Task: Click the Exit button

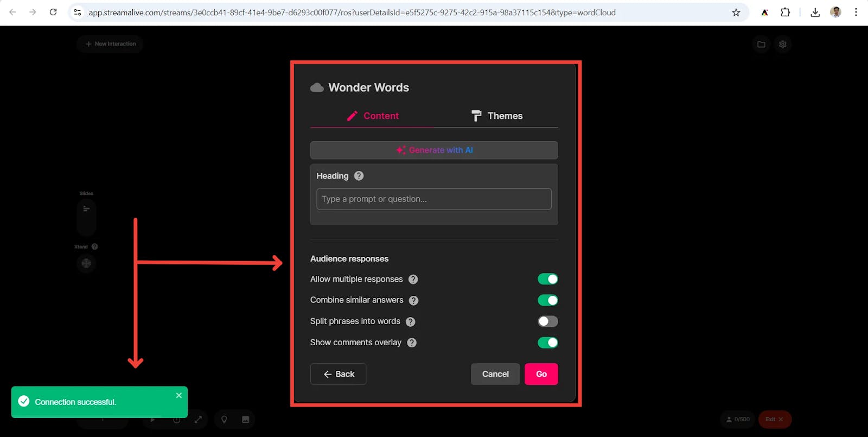Action: pos(775,420)
